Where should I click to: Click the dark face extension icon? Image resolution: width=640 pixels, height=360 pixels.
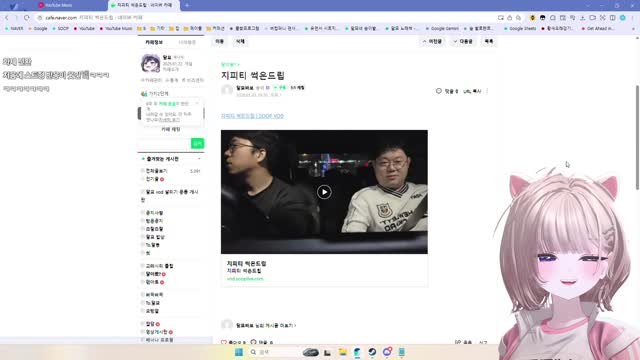point(542,18)
